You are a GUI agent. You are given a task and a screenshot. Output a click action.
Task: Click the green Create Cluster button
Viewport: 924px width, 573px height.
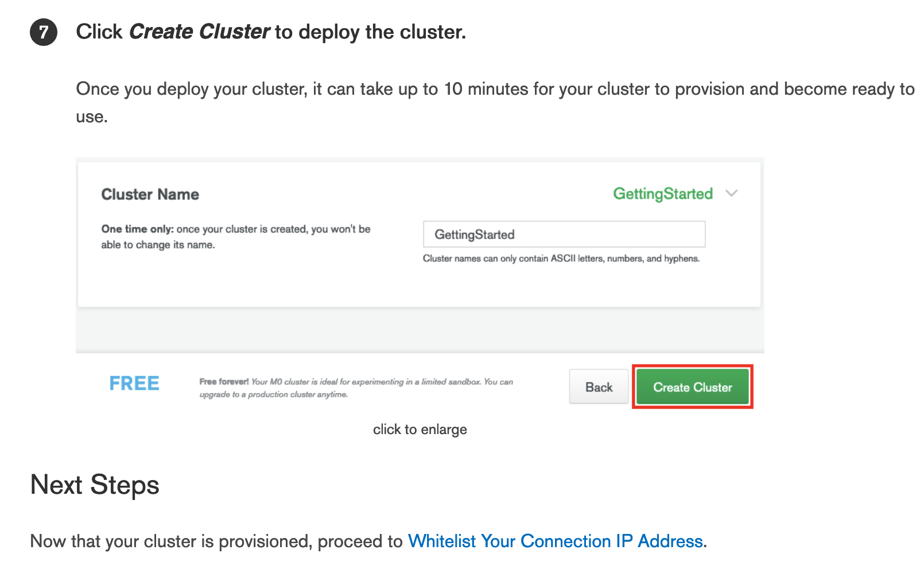tap(692, 387)
